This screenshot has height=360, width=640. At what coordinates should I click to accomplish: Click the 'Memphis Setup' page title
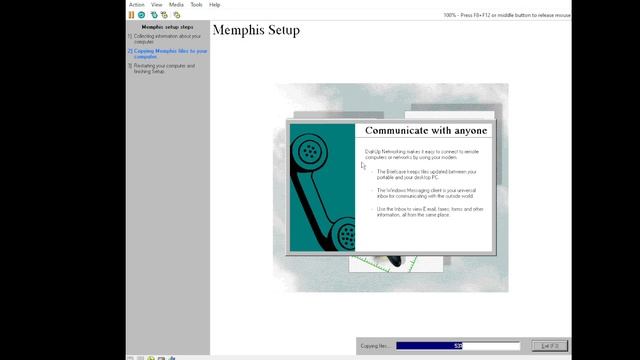[x=256, y=30]
